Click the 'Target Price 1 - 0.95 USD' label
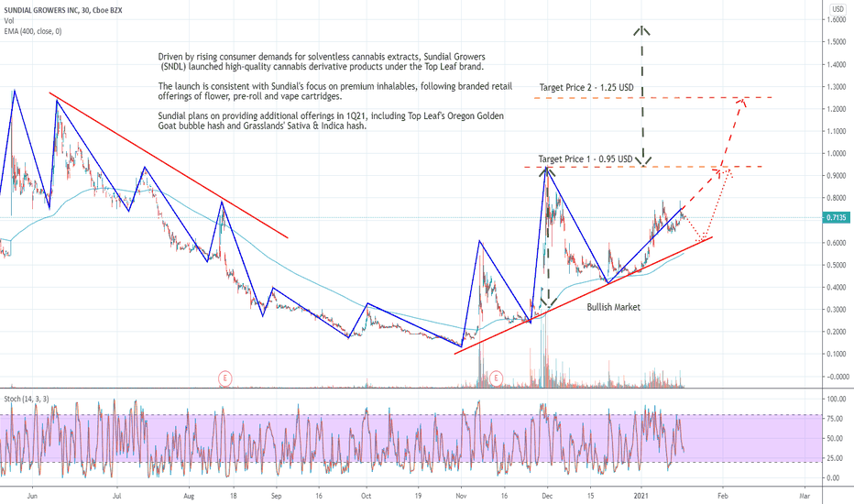The image size is (854, 504). click(x=586, y=159)
